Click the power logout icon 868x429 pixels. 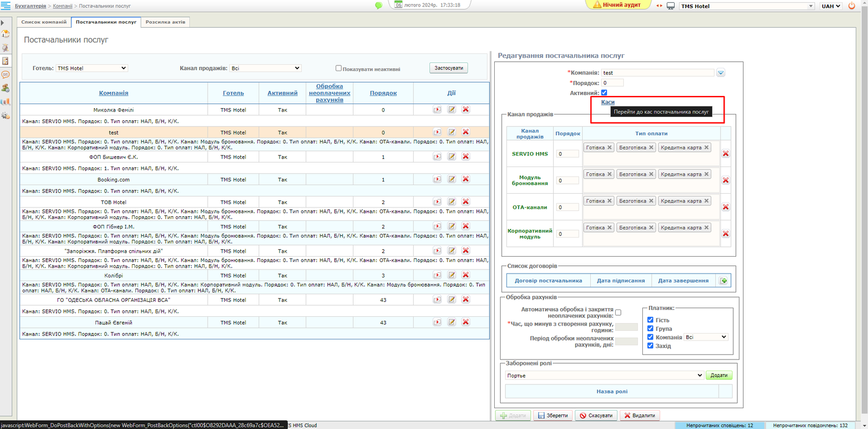click(851, 6)
